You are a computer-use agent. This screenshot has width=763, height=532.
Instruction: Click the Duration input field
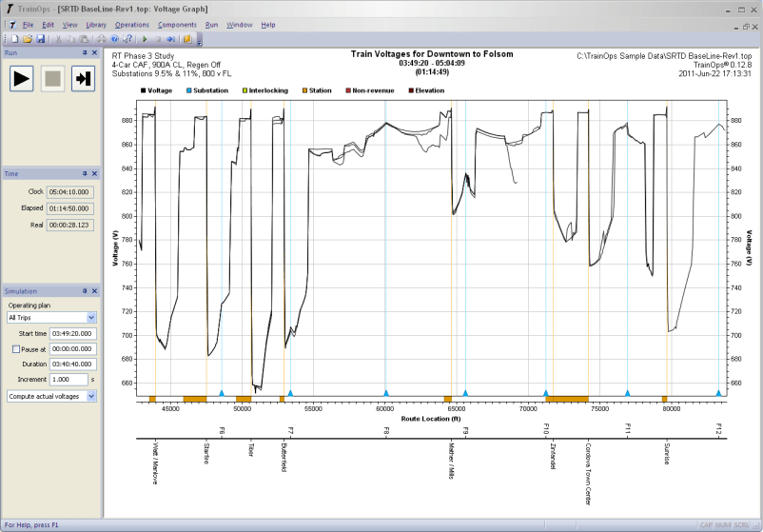(73, 365)
